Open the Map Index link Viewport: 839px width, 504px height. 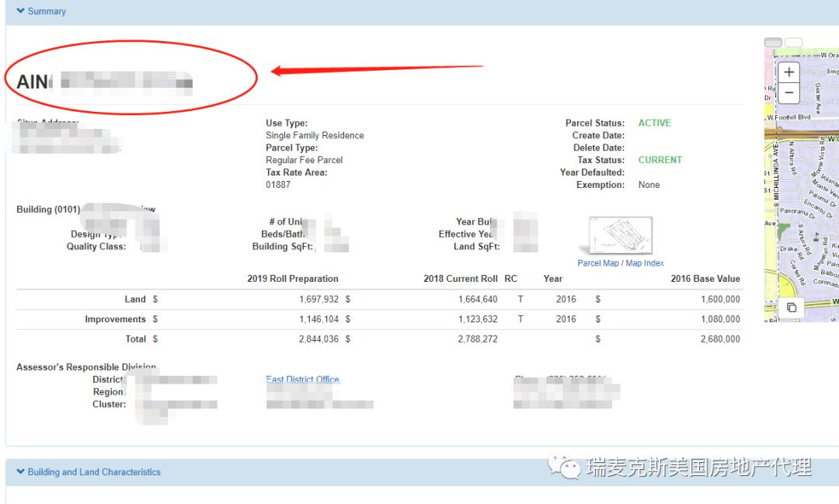pos(645,263)
